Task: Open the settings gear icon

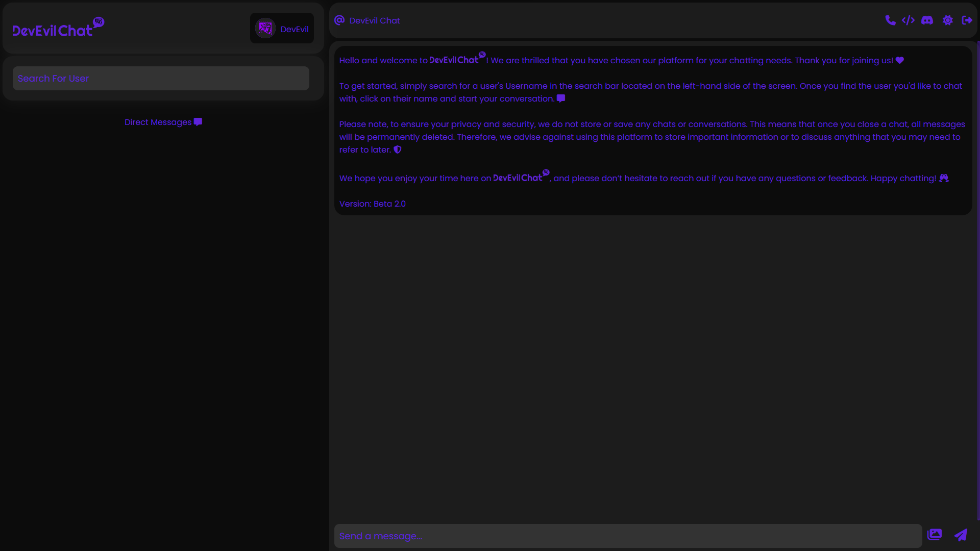Action: click(x=948, y=20)
